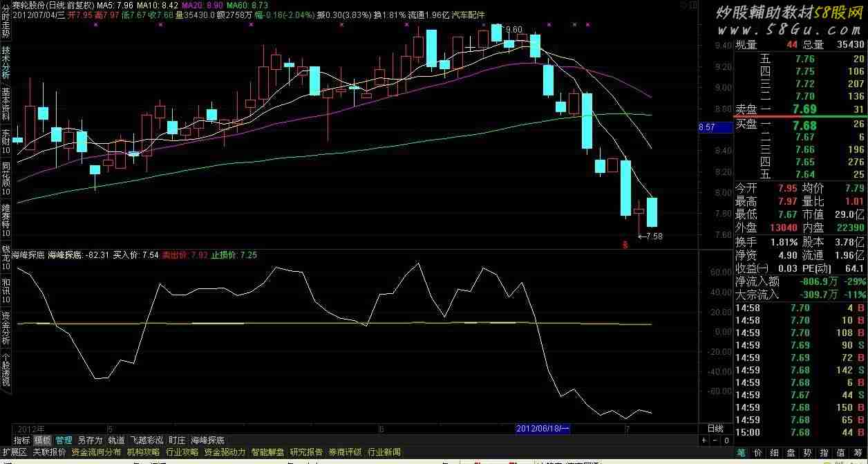Click the 值 value icon button
The width and height of the screenshot is (868, 464).
click(x=840, y=452)
